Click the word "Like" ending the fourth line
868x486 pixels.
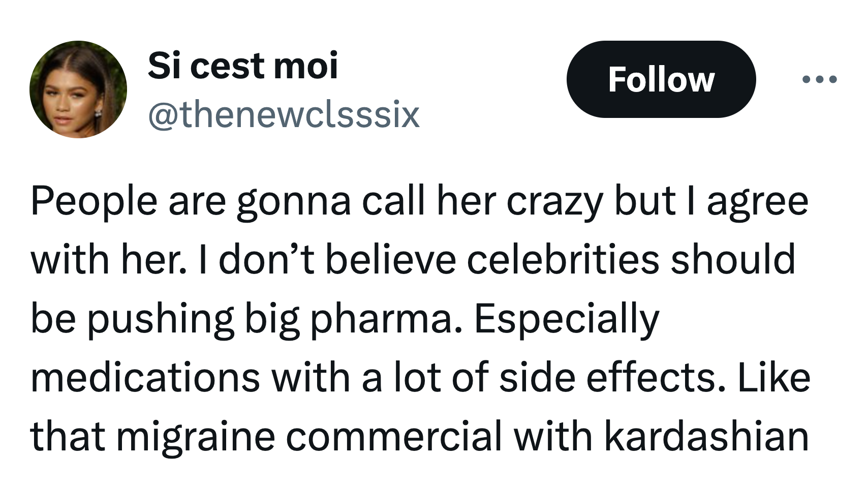tap(774, 378)
